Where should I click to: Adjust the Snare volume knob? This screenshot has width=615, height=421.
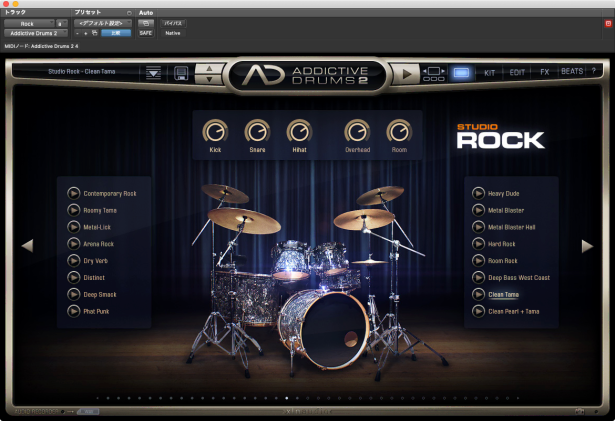tap(257, 131)
